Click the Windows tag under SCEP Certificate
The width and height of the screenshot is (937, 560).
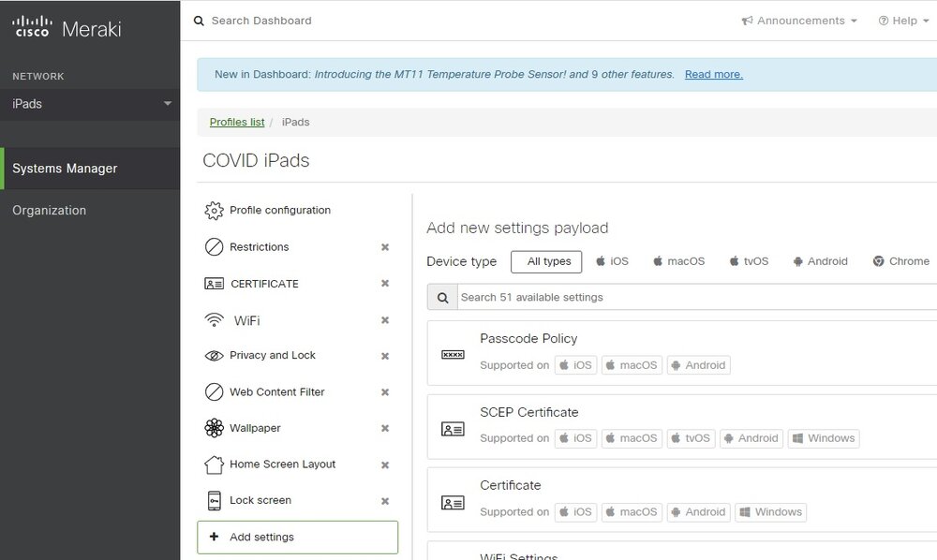[x=824, y=438]
